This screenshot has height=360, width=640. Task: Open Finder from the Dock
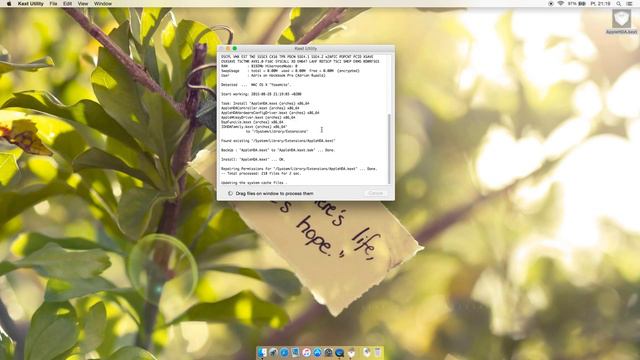point(262,352)
